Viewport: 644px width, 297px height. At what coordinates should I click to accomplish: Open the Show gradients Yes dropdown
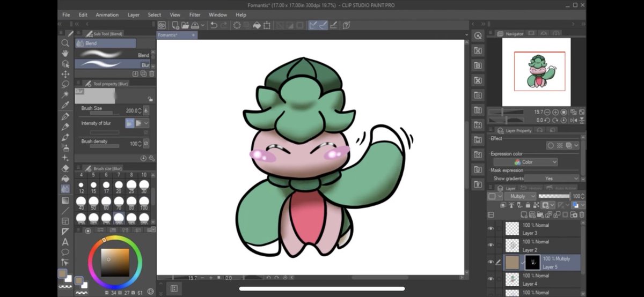552,179
